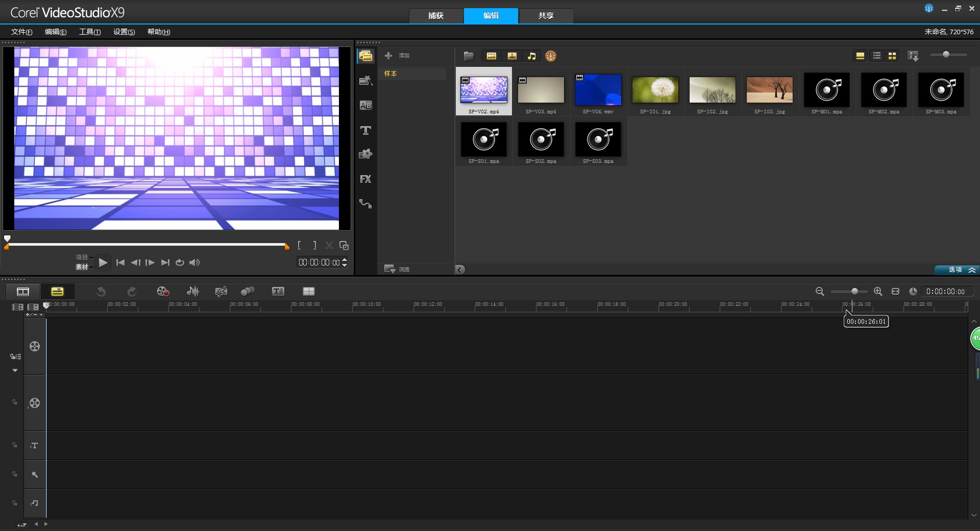Open the Subtitle Editor icon

click(278, 291)
